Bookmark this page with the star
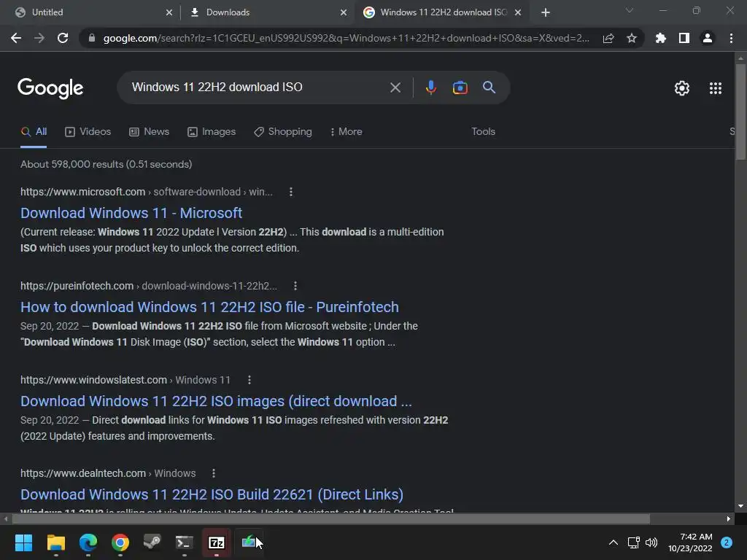The height and width of the screenshot is (560, 747). pos(632,38)
